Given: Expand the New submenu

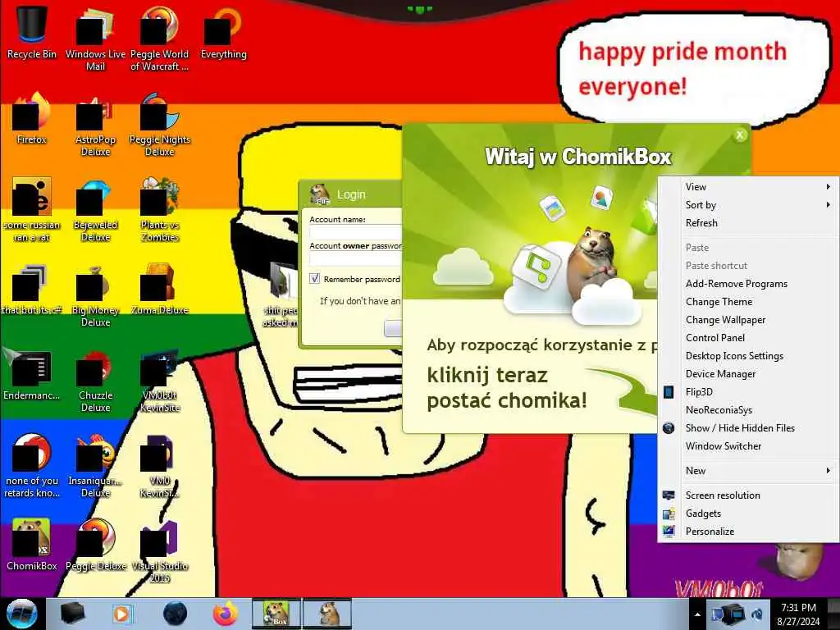Looking at the screenshot, I should [x=748, y=471].
